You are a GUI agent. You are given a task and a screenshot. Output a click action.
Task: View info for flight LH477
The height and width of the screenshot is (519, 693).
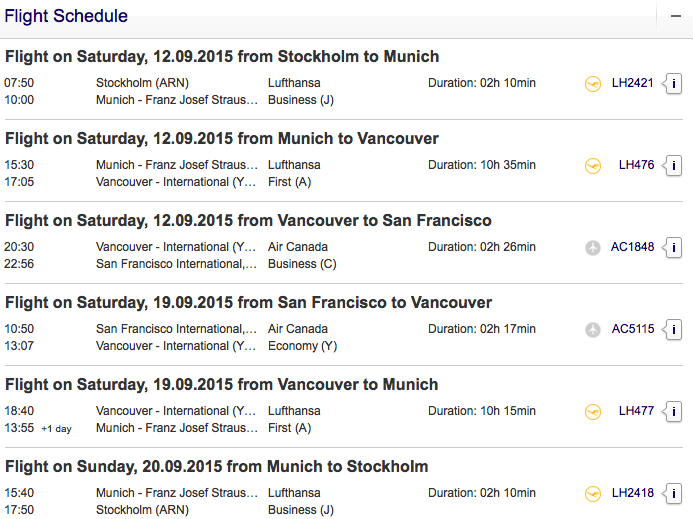point(674,411)
